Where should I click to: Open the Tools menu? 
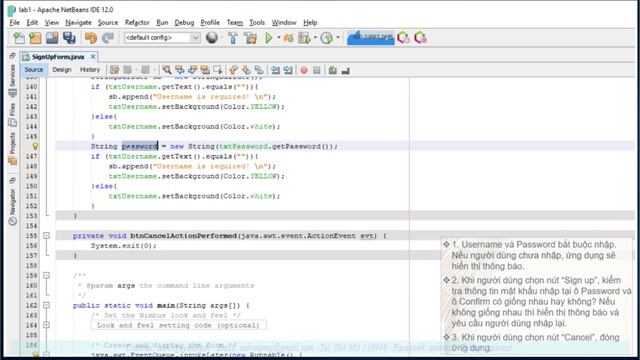pyautogui.click(x=257, y=22)
